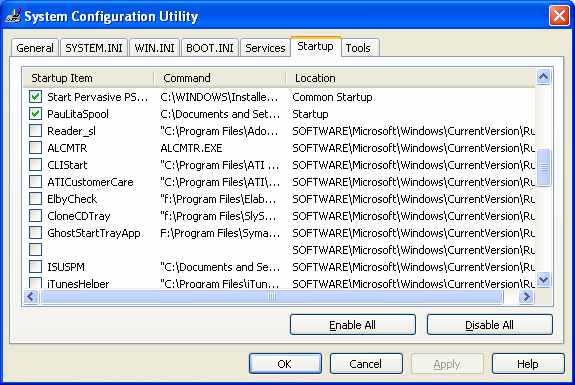Enable the Reader_sl startup item

[35, 131]
